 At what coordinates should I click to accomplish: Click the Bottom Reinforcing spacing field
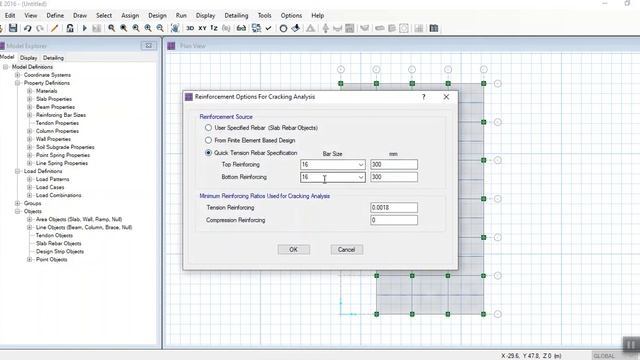point(394,177)
